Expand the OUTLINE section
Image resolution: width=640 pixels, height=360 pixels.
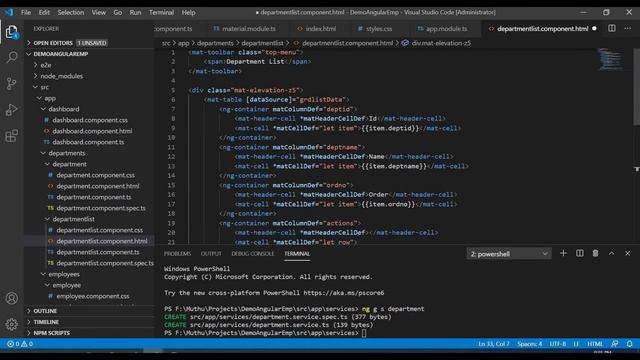click(x=90, y=311)
